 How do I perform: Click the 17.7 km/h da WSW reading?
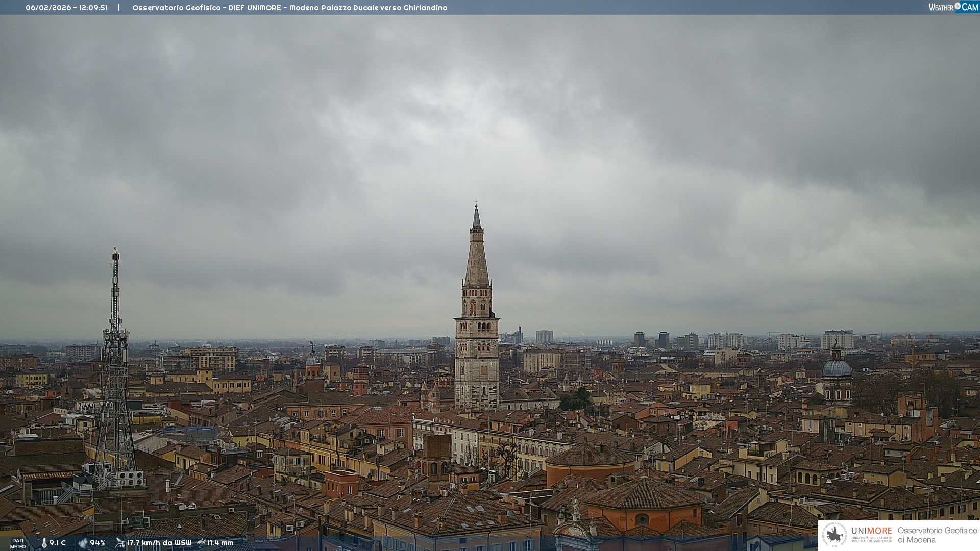click(x=159, y=543)
